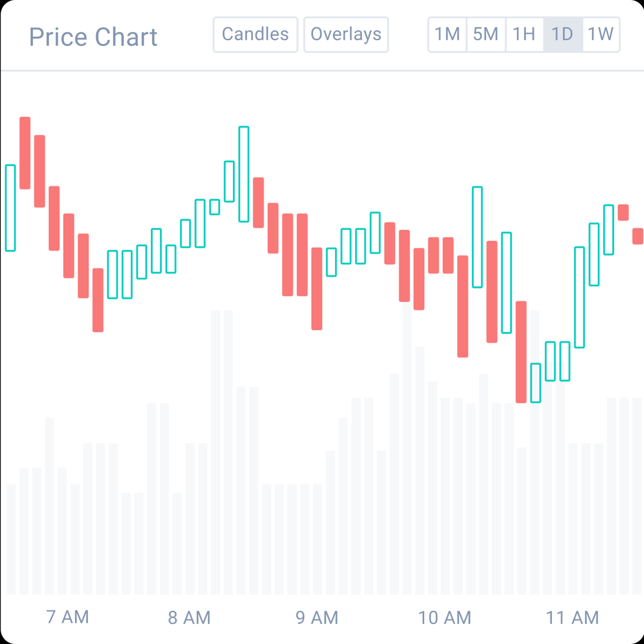Click the Price Chart title
The image size is (644, 644).
[93, 36]
